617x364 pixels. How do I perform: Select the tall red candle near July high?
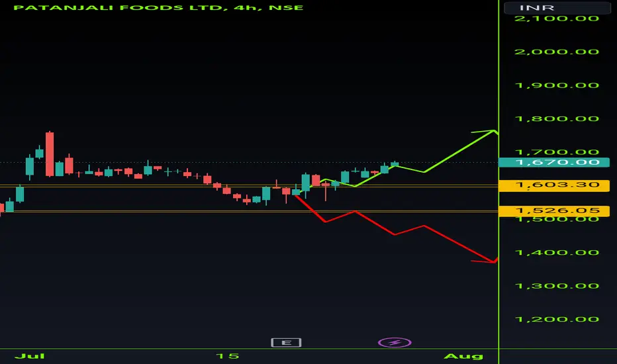tap(50, 154)
